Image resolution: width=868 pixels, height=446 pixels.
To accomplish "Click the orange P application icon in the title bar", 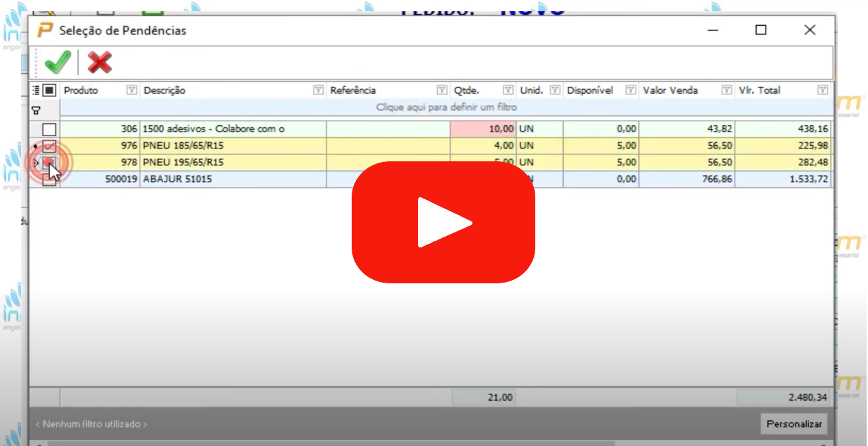I will coord(45,31).
